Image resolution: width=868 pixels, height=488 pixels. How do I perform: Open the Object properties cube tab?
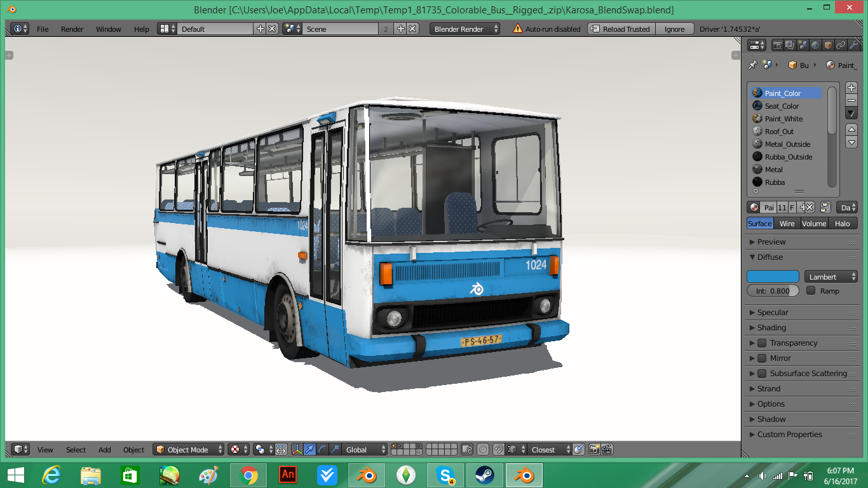pos(828,45)
